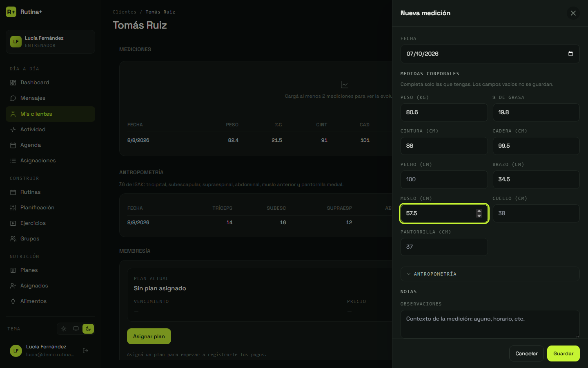Image resolution: width=588 pixels, height=368 pixels.
Task: Open Mensajes chat icon
Action: [x=13, y=98]
